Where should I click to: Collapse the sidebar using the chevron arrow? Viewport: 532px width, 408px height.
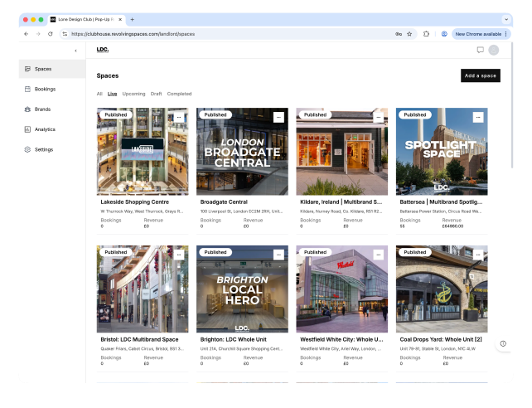[x=75, y=51]
